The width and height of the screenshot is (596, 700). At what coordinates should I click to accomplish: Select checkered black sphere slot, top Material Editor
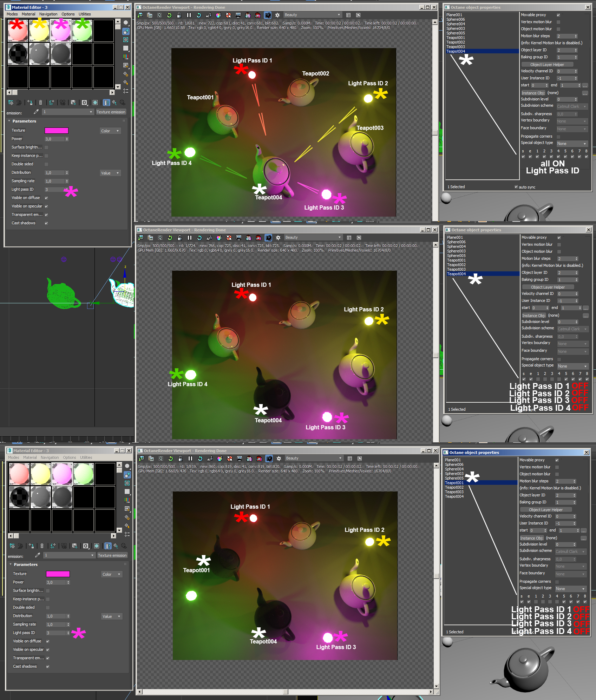pos(18,54)
